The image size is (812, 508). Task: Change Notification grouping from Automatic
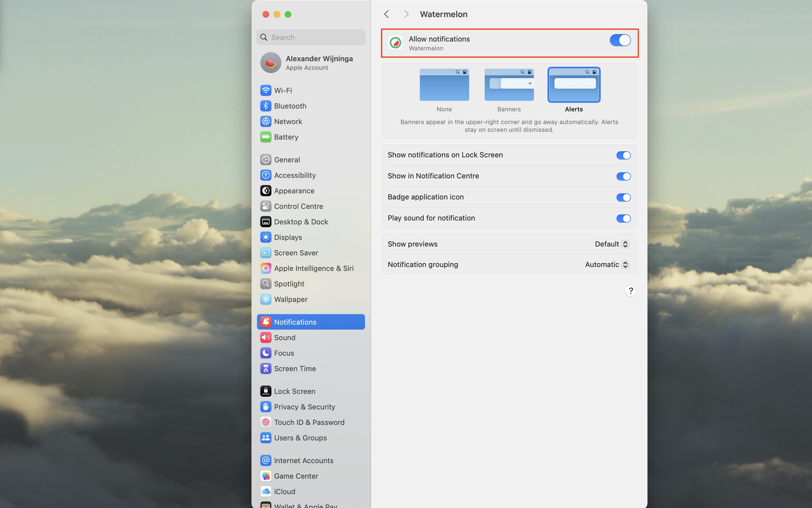click(606, 265)
